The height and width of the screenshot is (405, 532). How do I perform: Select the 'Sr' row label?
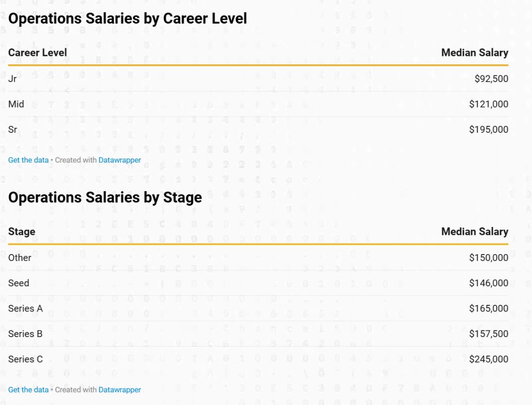13,129
